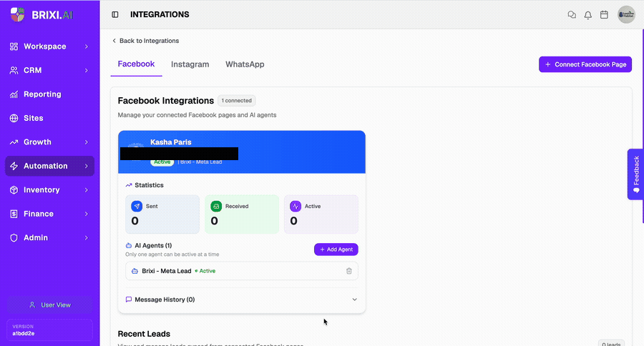The width and height of the screenshot is (644, 346).
Task: Open the user profile avatar
Action: [626, 15]
